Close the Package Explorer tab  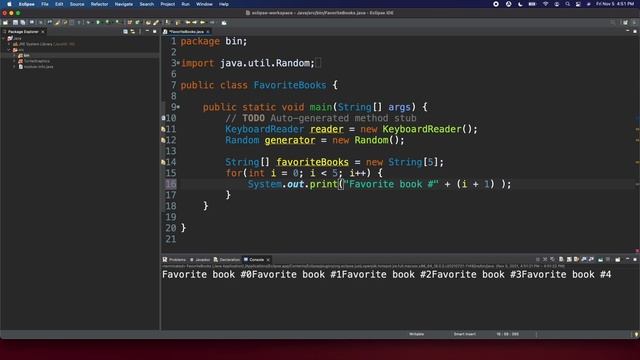tap(42, 31)
